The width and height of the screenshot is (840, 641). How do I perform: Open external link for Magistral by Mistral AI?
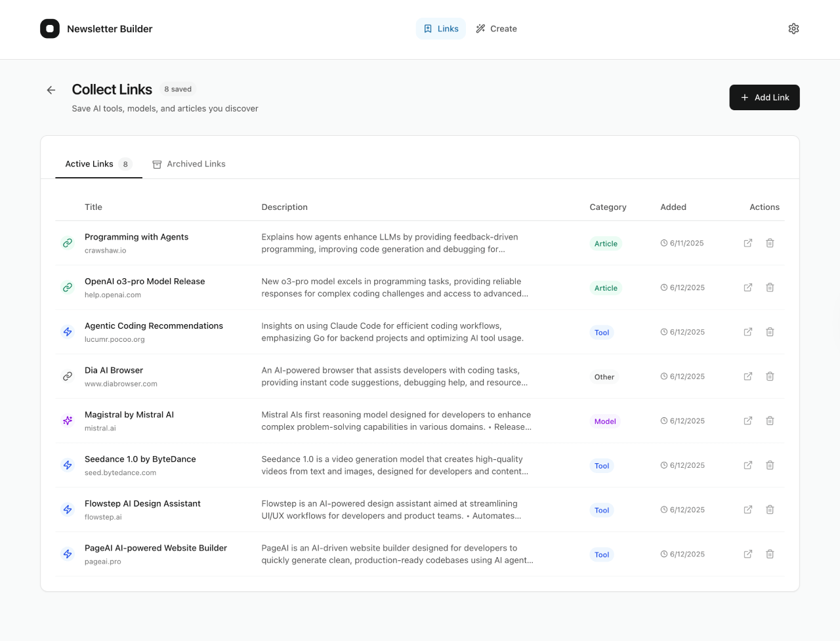click(x=747, y=421)
